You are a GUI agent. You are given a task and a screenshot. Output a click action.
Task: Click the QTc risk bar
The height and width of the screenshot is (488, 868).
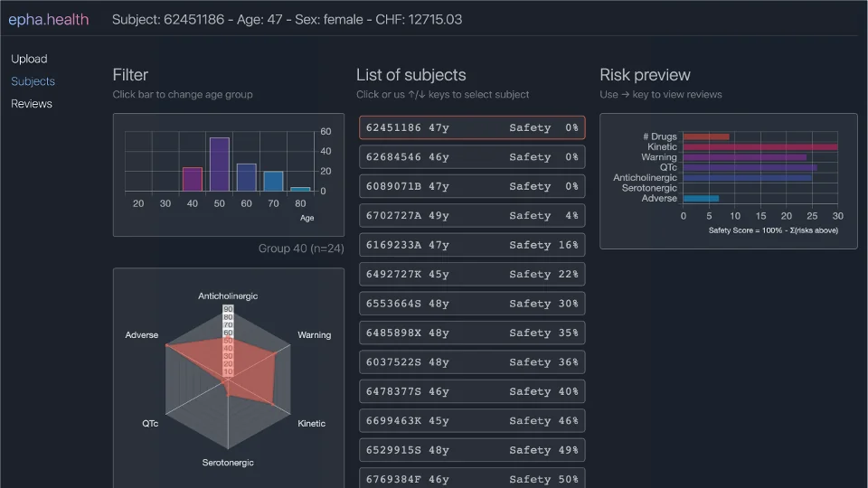pyautogui.click(x=750, y=168)
